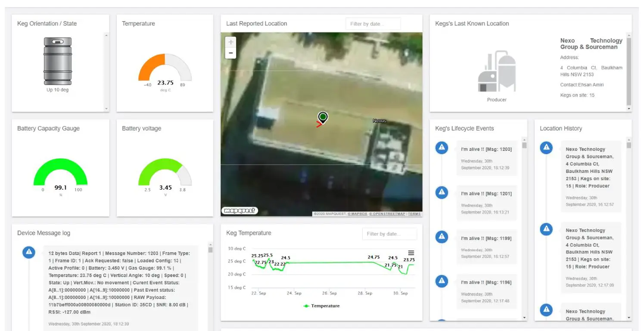Click the keg image in Keg Orientation panel
This screenshot has height=331, width=644.
(x=58, y=60)
